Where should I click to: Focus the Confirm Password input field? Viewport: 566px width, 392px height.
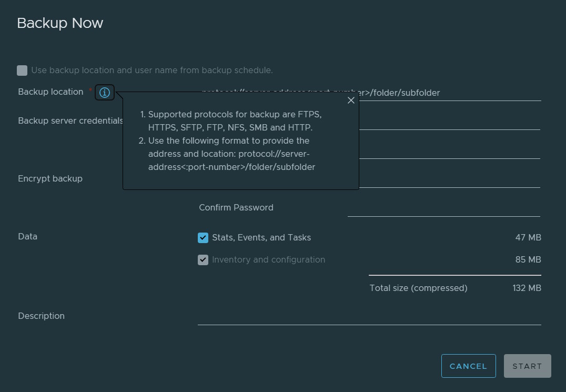click(443, 208)
